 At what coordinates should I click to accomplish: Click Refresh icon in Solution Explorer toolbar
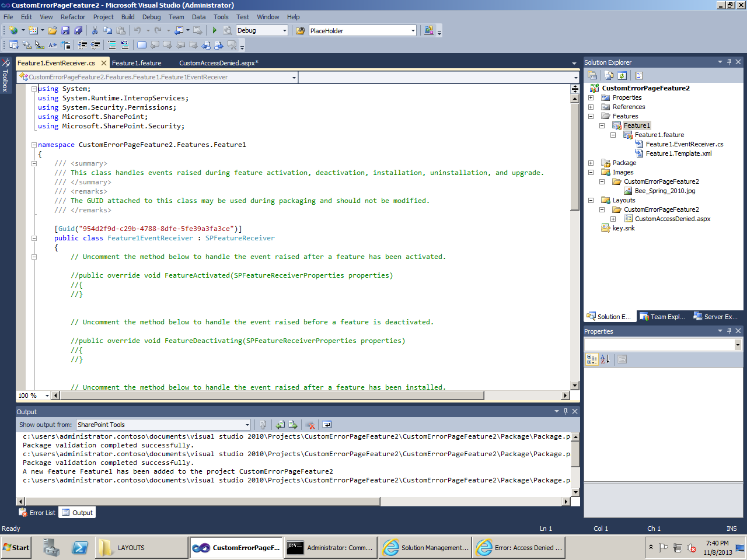pos(622,75)
